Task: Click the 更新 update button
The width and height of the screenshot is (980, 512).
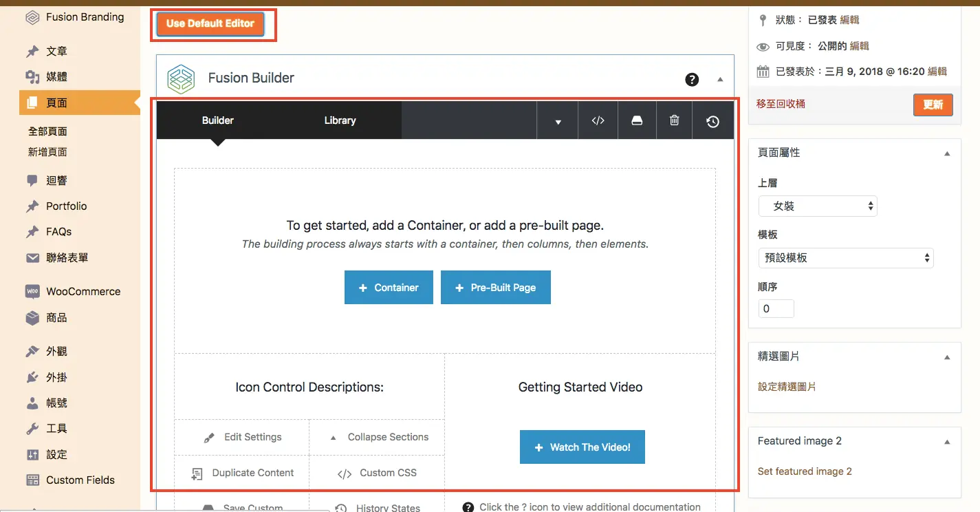Action: (x=933, y=105)
